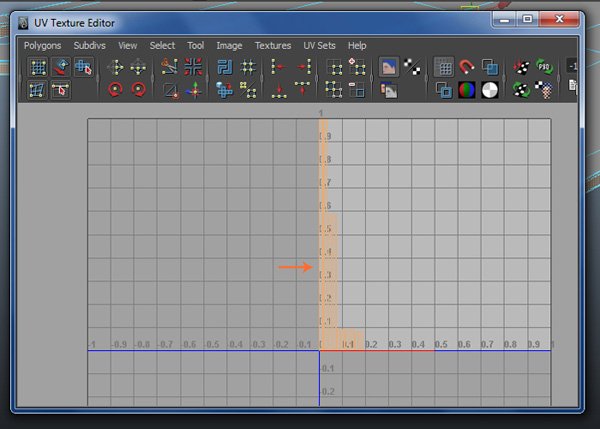Click the rotate UVs counterclockwise icon
The width and height of the screenshot is (600, 429).
tap(115, 90)
